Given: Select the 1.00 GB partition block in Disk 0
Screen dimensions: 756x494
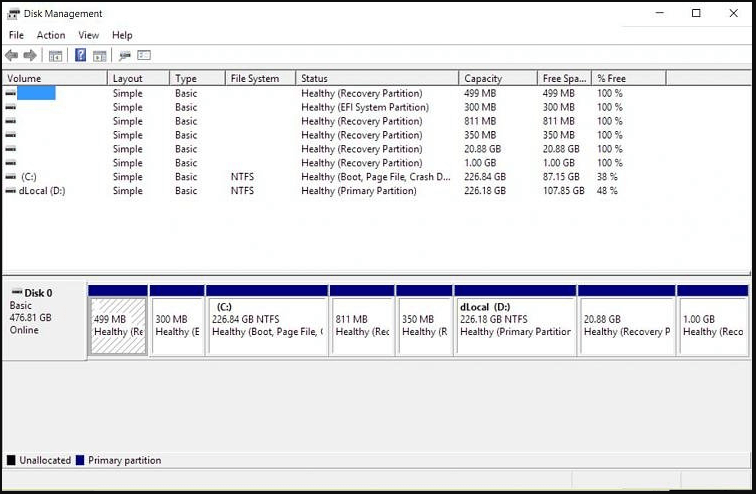Looking at the screenshot, I should click(x=714, y=326).
